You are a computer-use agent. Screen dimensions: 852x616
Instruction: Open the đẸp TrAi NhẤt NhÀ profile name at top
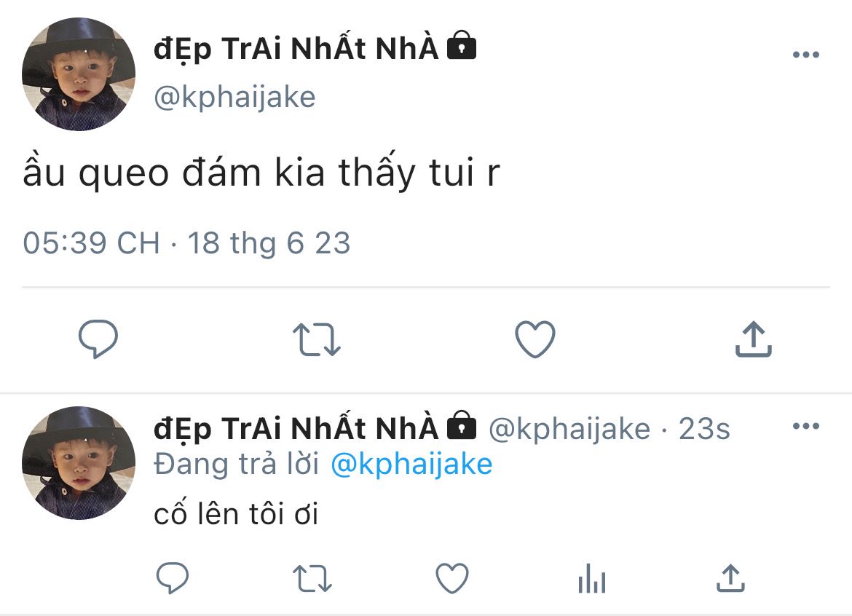tap(296, 48)
